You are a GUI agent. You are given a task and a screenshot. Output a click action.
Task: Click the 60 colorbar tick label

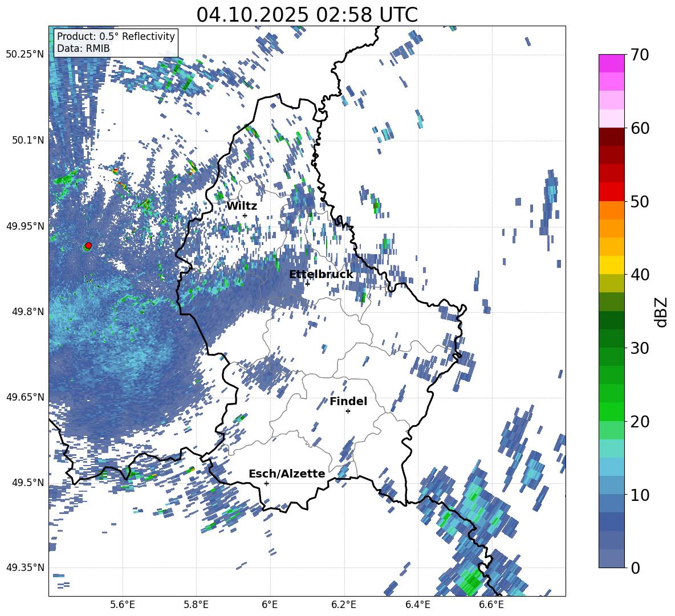[x=640, y=128]
